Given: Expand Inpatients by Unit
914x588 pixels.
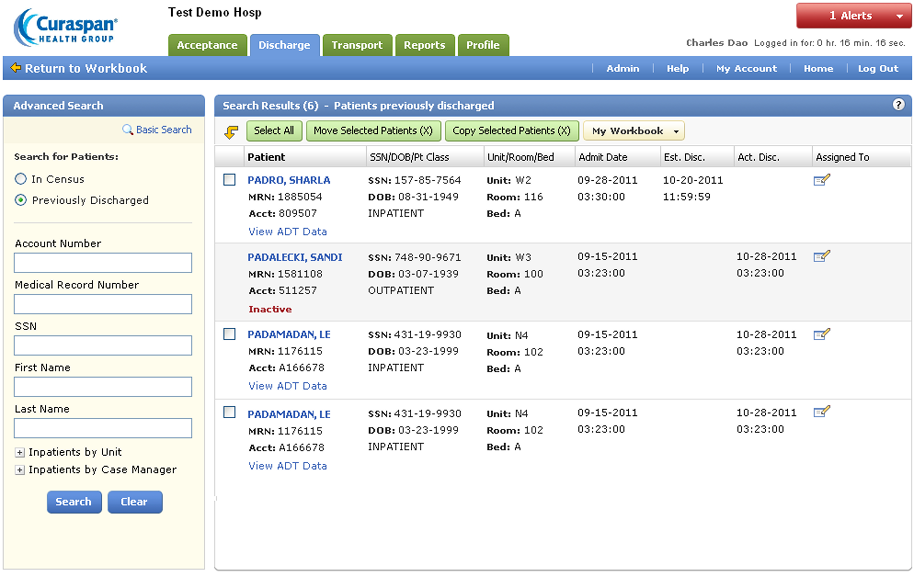Looking at the screenshot, I should tap(20, 453).
